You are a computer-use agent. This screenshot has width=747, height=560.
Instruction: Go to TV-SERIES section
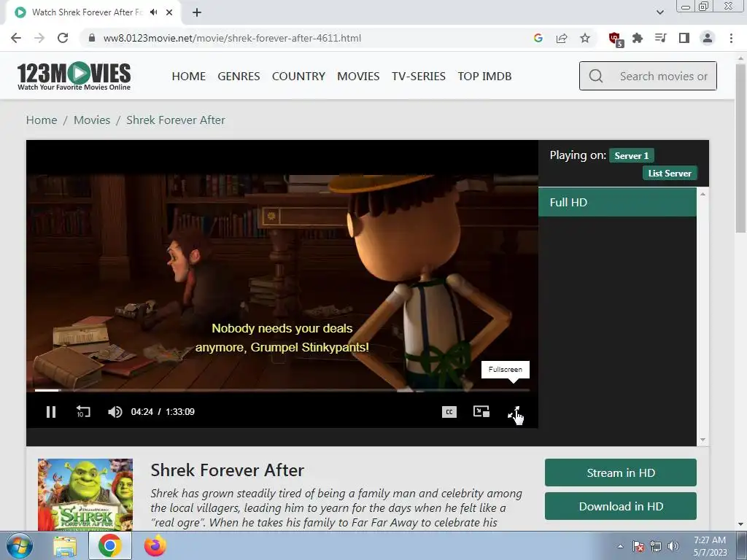[x=419, y=76]
